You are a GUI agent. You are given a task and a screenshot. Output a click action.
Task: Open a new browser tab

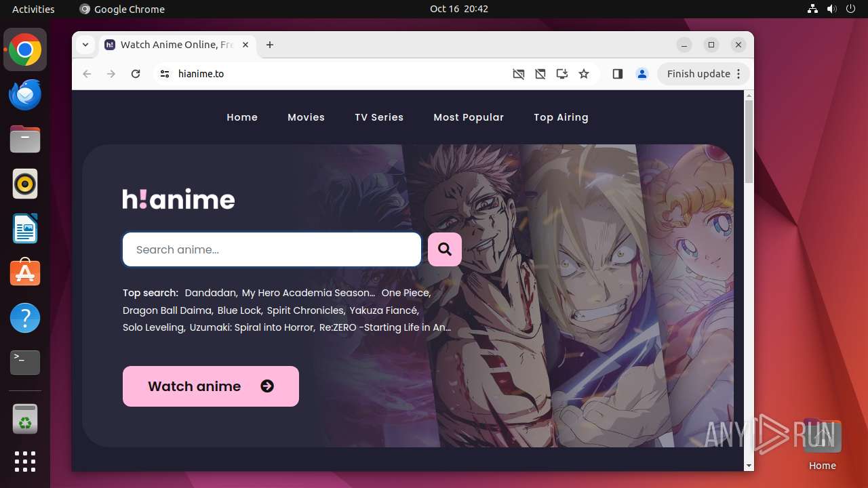(270, 45)
